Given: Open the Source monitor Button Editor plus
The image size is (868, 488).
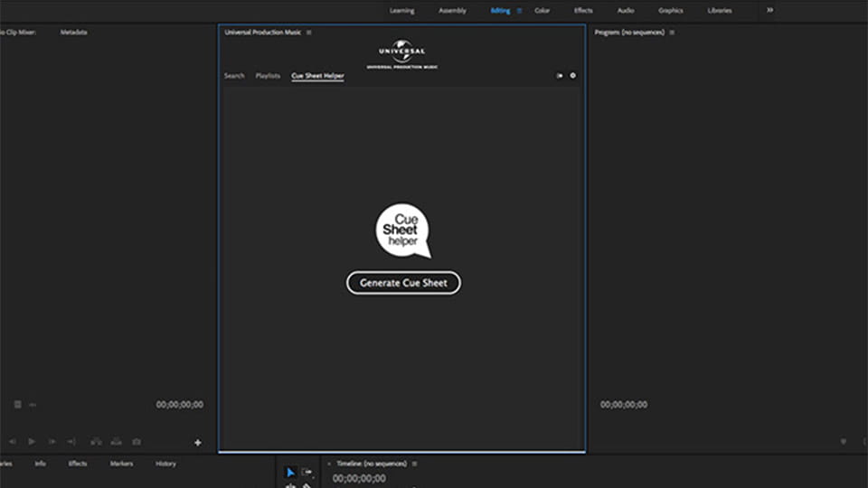Looking at the screenshot, I should pyautogui.click(x=197, y=443).
